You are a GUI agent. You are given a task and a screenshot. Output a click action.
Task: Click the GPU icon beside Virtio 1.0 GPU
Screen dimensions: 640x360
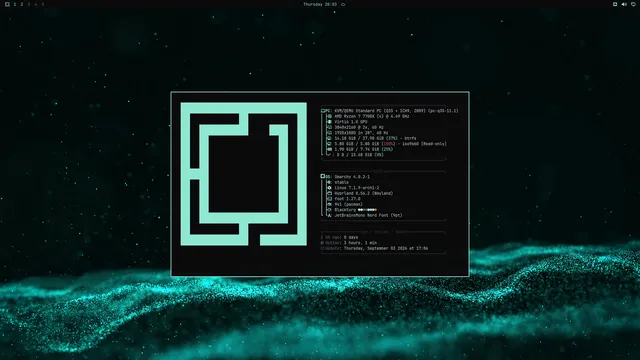329,122
